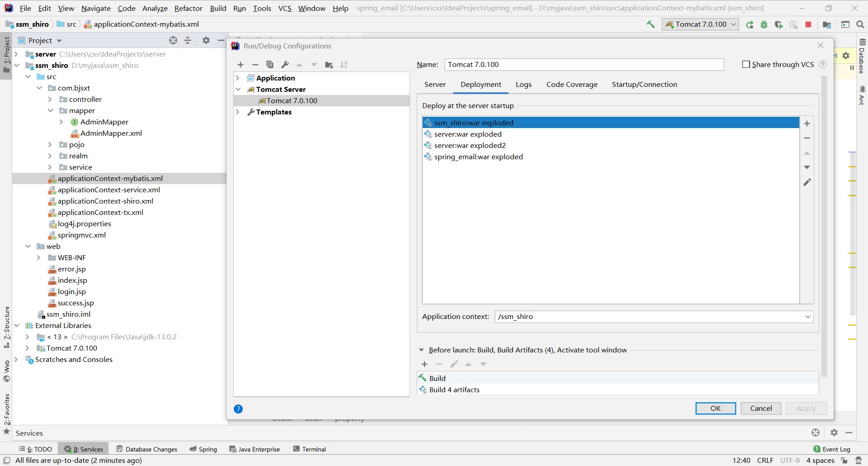Click the Run Tomcat rerun icon
Image resolution: width=868 pixels, height=466 pixels.
(x=750, y=24)
